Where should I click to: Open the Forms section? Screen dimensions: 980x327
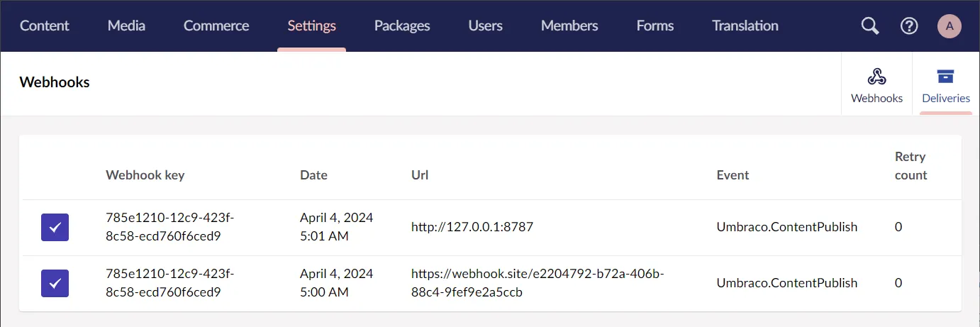click(655, 26)
